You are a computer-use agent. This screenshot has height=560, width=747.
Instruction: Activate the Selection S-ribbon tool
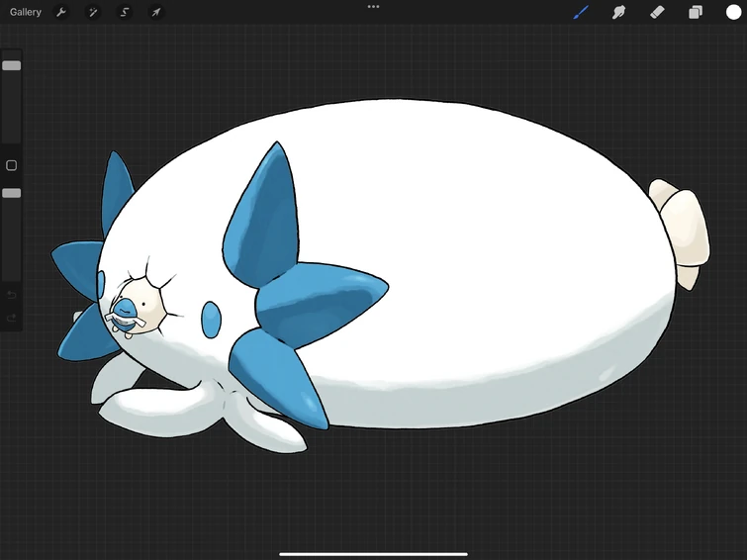[125, 12]
